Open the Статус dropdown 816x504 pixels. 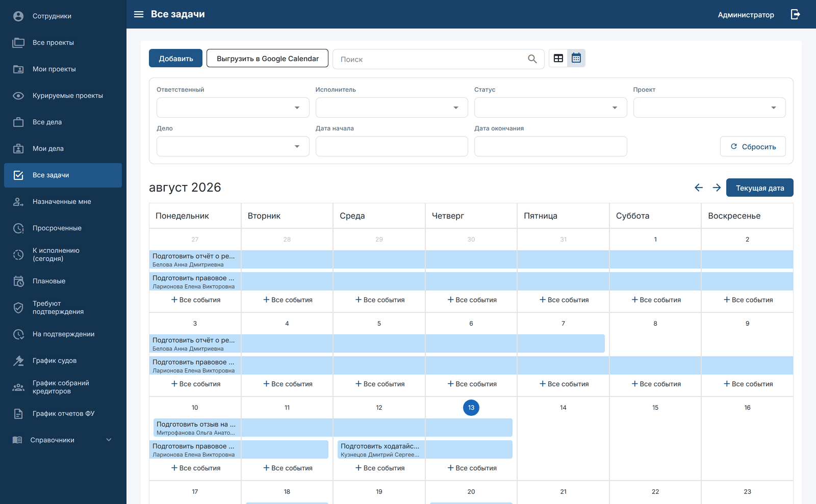551,108
